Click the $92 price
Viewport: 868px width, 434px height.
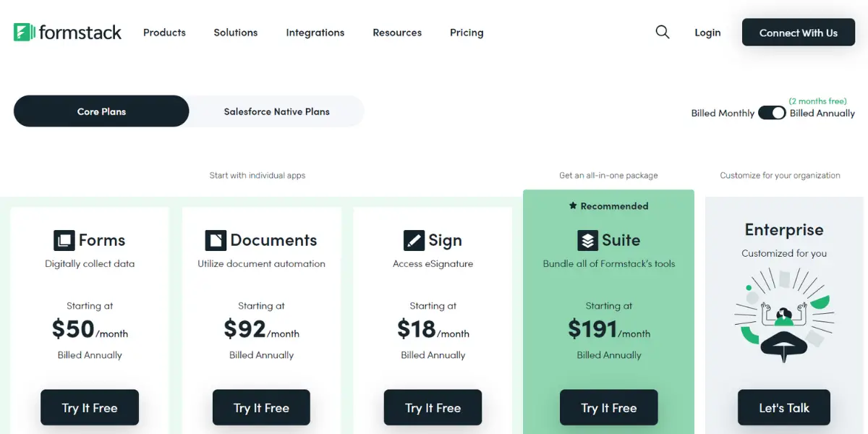(x=244, y=329)
